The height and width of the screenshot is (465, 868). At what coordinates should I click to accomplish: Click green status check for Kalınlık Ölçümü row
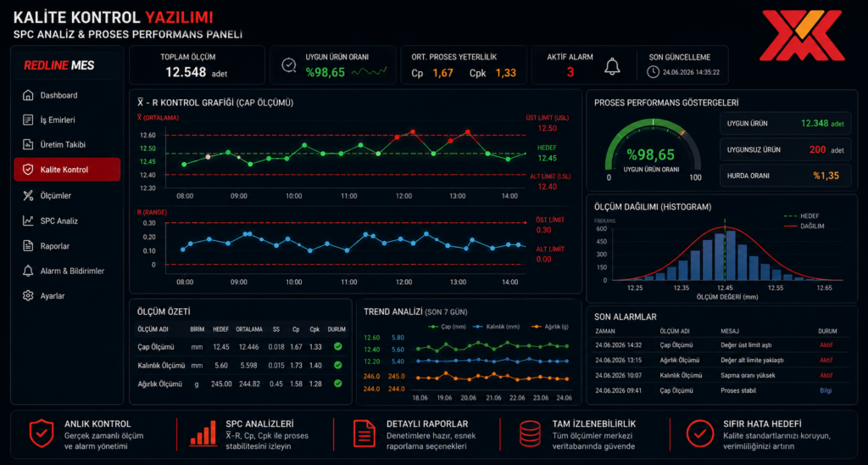337,365
